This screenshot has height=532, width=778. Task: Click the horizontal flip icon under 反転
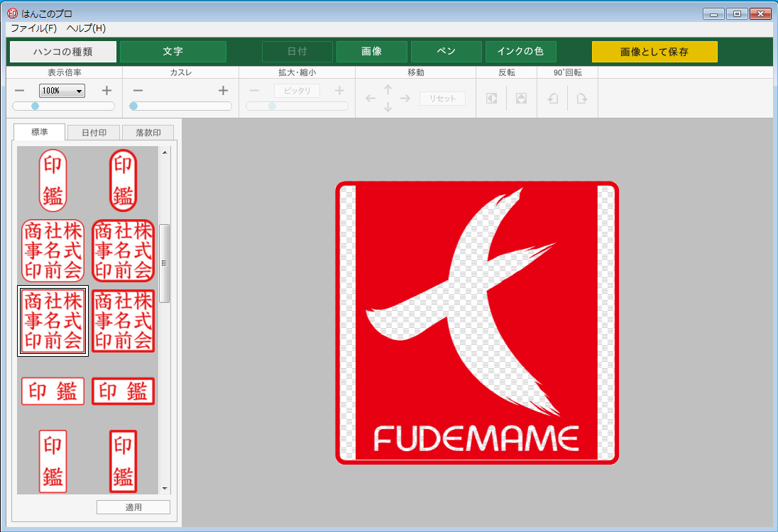491,99
